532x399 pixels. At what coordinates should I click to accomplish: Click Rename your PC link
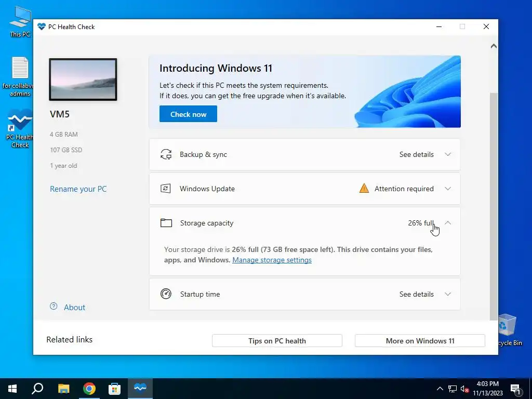pyautogui.click(x=78, y=189)
